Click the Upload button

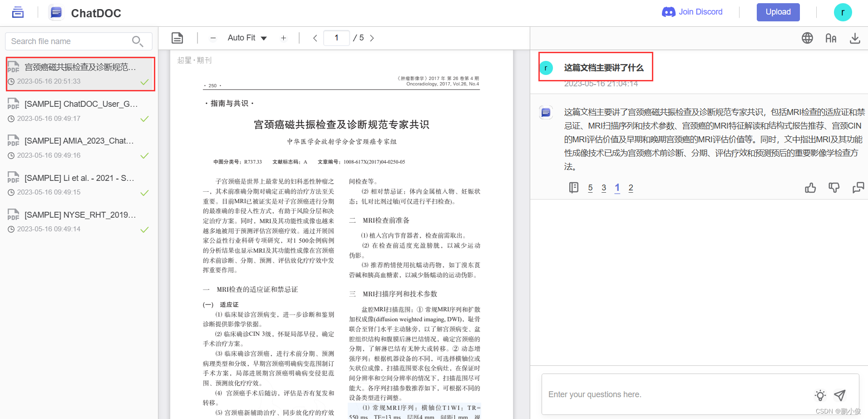778,12
